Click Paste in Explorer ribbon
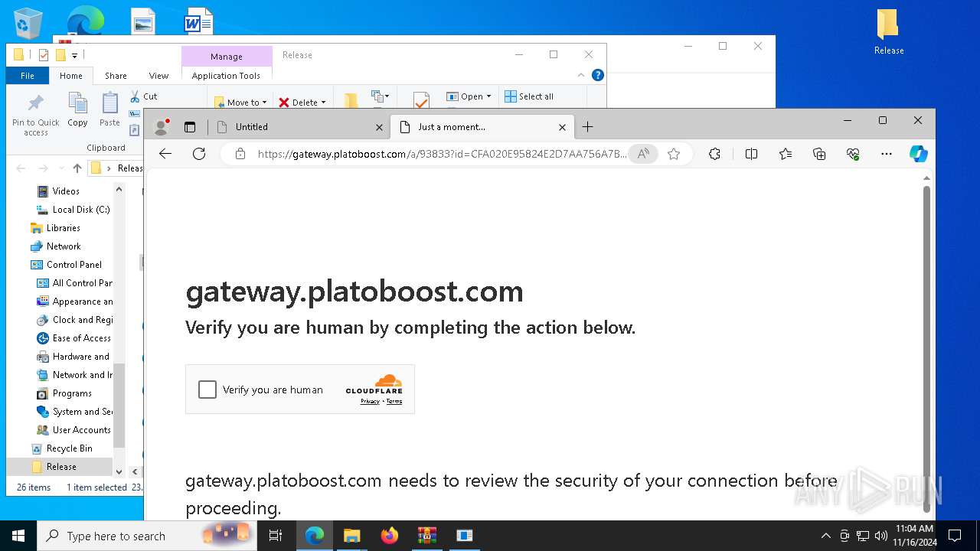This screenshot has height=551, width=980. pyautogui.click(x=109, y=109)
